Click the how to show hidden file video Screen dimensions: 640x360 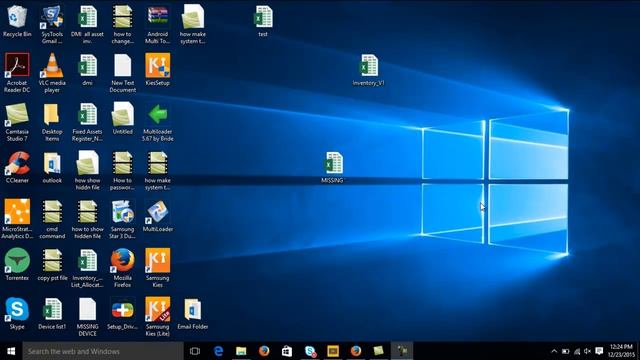(x=87, y=219)
